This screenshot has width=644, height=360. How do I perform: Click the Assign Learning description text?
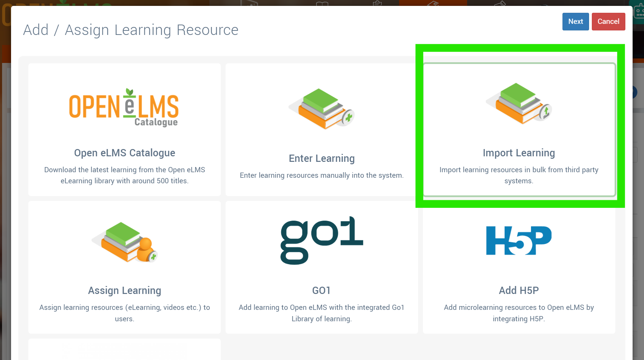click(x=125, y=313)
